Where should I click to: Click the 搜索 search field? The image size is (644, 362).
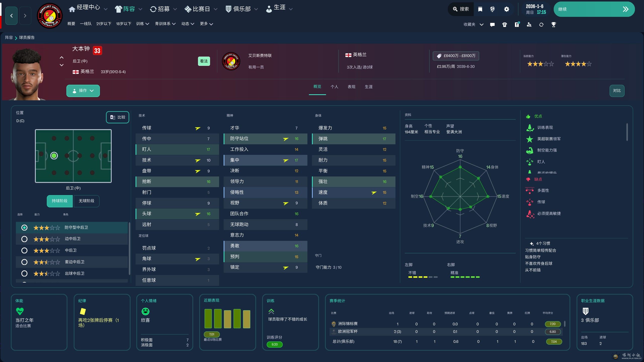[x=461, y=9]
